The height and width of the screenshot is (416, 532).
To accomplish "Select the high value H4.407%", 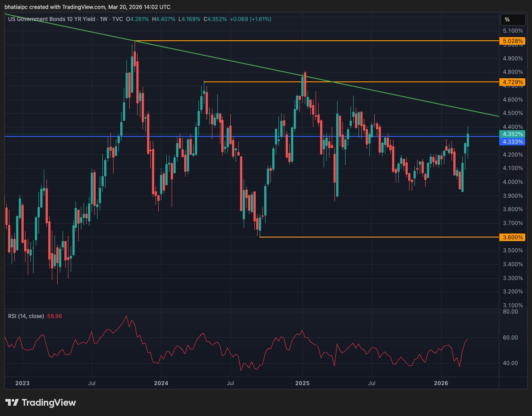I will [x=164, y=19].
